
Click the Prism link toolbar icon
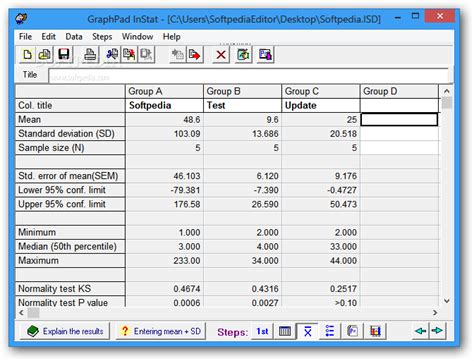coord(265,54)
